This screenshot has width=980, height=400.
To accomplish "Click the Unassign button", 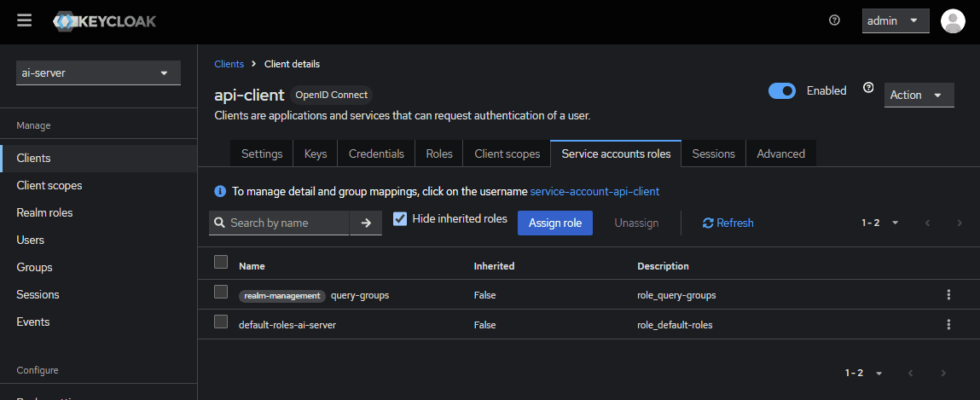I will (636, 223).
